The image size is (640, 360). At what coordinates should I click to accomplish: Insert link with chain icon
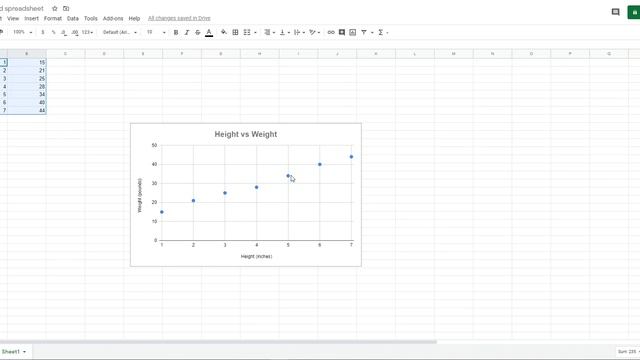331,32
